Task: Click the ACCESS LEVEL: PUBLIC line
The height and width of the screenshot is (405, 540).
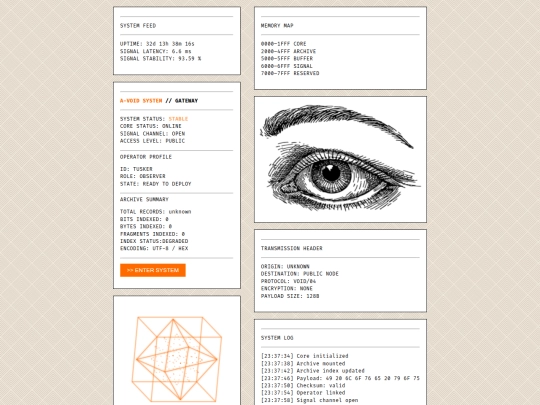Action: pos(152,141)
